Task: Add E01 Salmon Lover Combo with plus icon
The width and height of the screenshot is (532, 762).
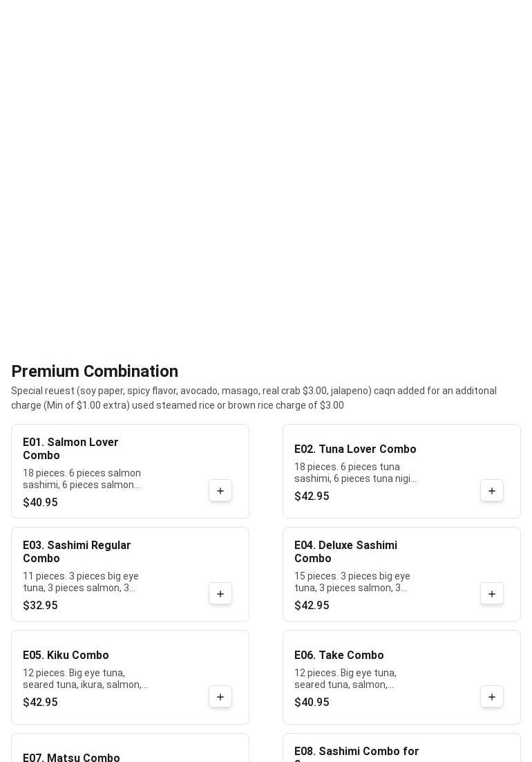Action: pyautogui.click(x=220, y=490)
